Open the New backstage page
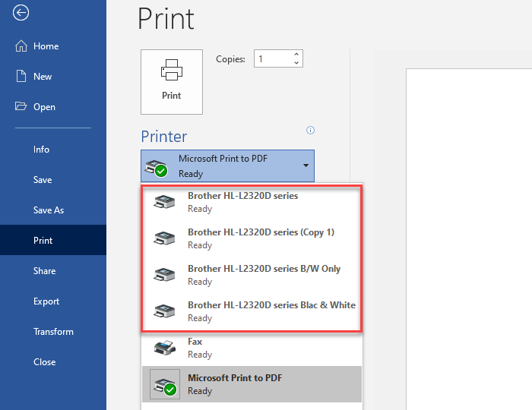Image resolution: width=532 pixels, height=410 pixels. click(x=53, y=76)
